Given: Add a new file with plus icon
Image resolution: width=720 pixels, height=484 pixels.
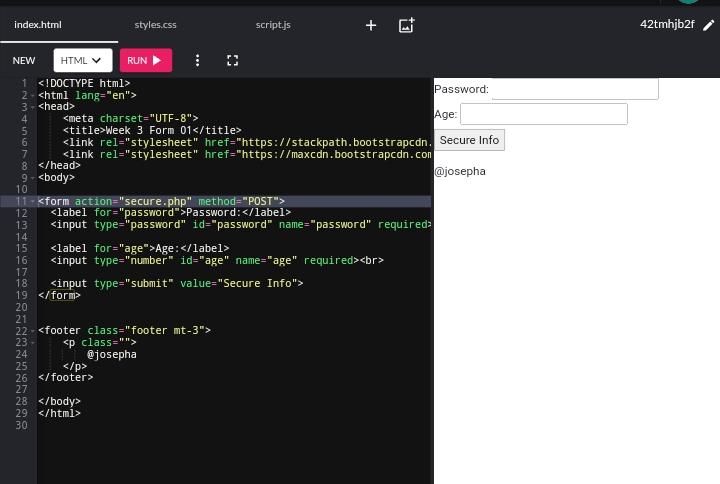Looking at the screenshot, I should click(x=371, y=25).
